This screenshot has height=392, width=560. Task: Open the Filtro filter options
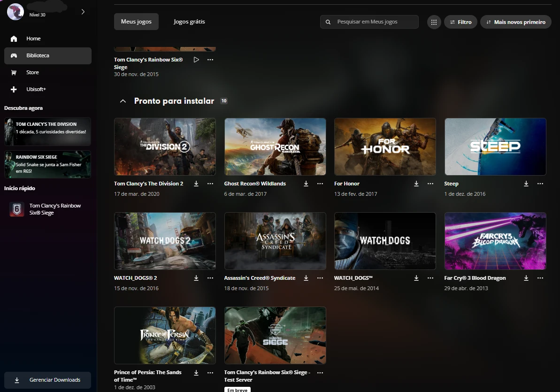460,22
